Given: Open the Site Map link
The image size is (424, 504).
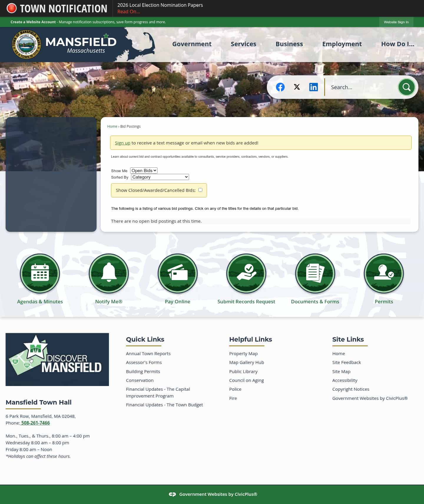Looking at the screenshot, I should [x=341, y=372].
